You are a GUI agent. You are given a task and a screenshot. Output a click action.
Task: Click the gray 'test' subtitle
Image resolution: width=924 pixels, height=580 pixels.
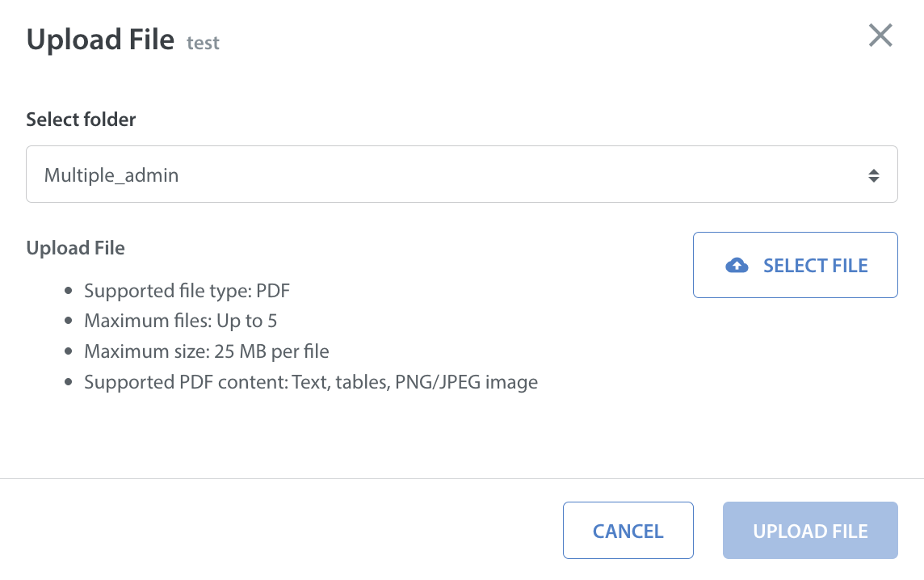[x=203, y=43]
